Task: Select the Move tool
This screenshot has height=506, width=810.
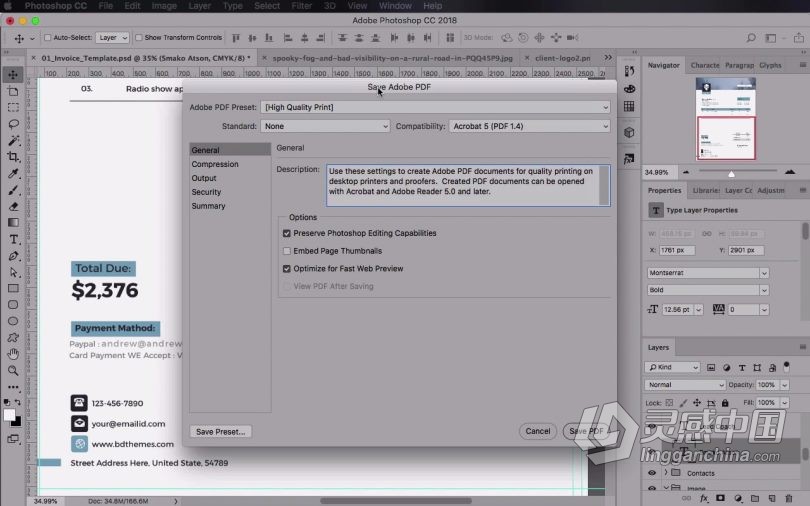Action: (13, 75)
